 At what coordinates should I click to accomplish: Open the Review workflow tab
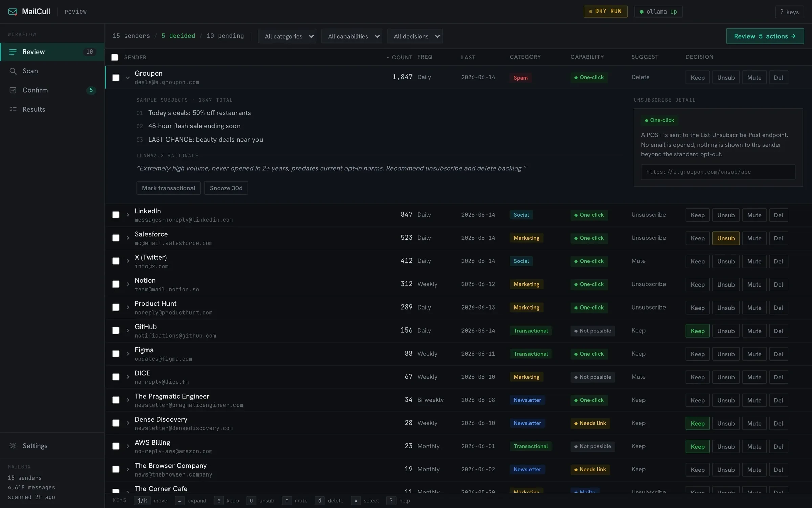pos(52,52)
